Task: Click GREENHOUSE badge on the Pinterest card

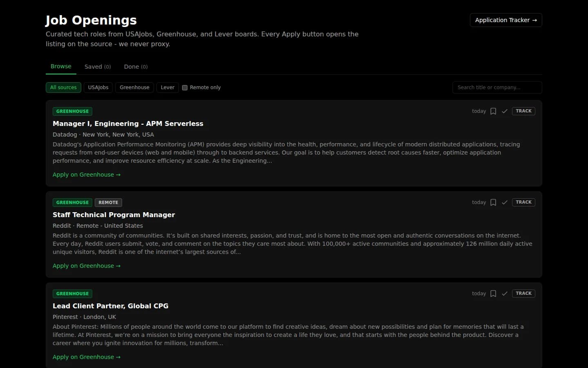Action: coord(72,294)
